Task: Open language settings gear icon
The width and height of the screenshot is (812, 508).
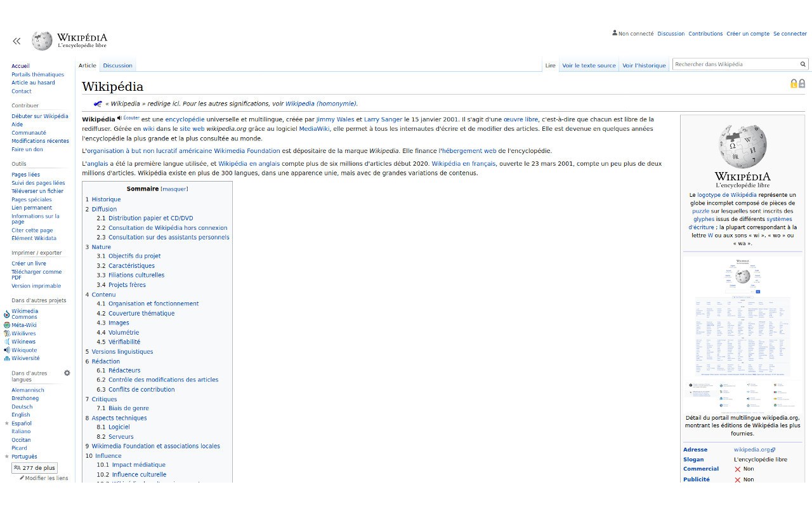Action: (67, 373)
